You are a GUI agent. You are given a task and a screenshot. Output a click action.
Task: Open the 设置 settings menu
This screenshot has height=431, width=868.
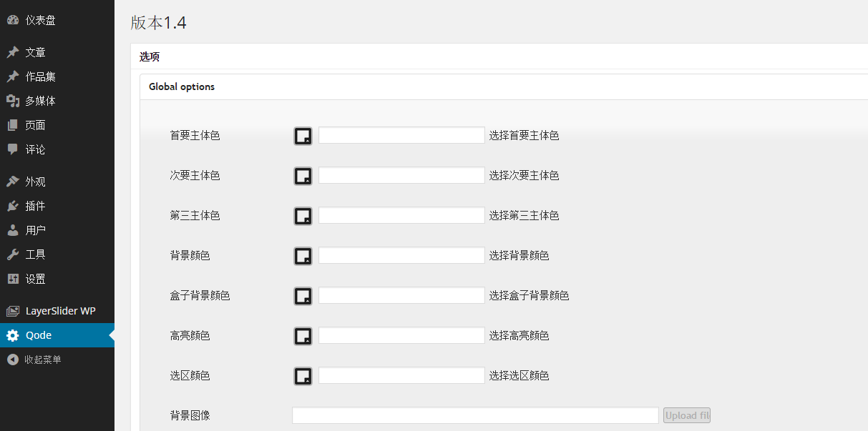(x=35, y=279)
